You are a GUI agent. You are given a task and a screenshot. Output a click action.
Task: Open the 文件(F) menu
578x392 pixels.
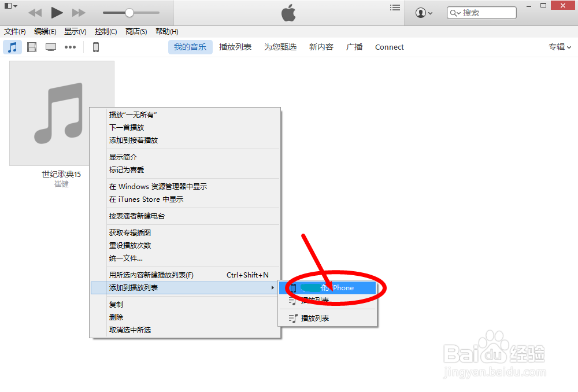15,32
